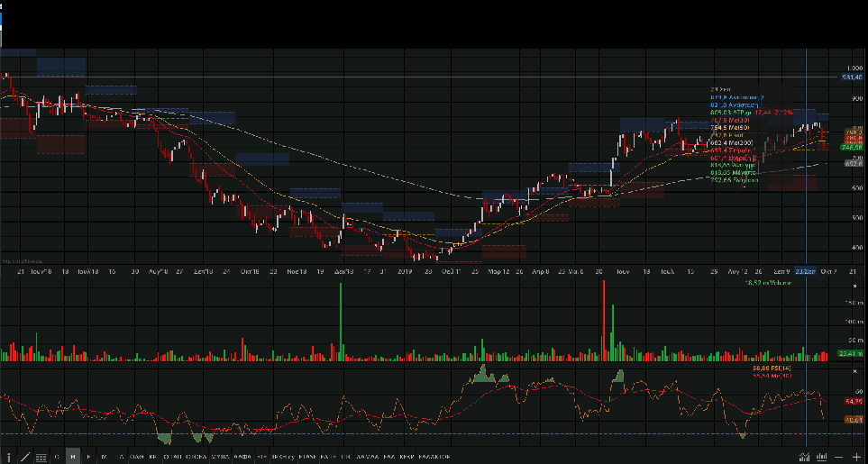Open the last ticker button in bottom bar

(x=434, y=457)
